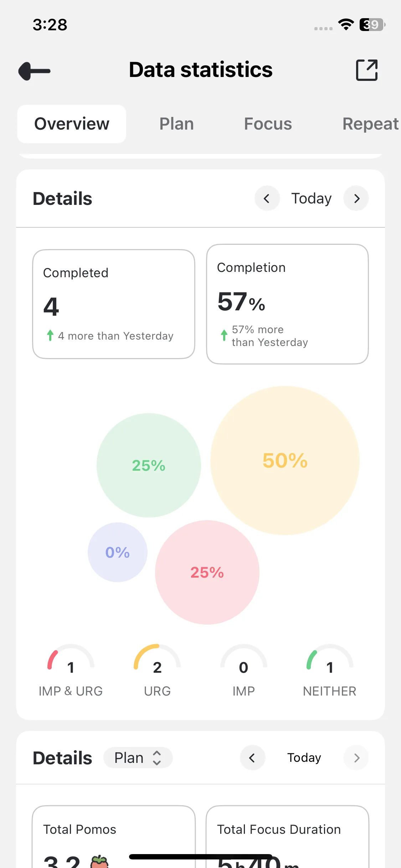Tap the Total Focus Duration card
This screenshot has width=401, height=868.
[x=287, y=837]
